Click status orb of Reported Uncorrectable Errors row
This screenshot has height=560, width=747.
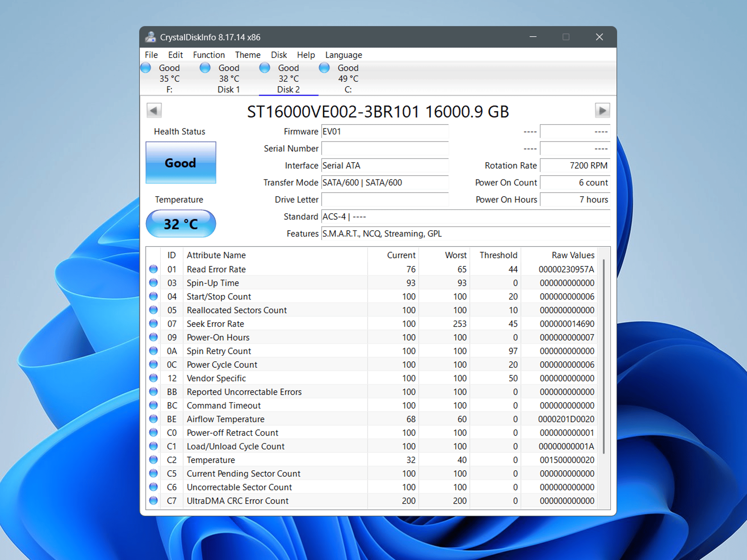[x=154, y=392]
